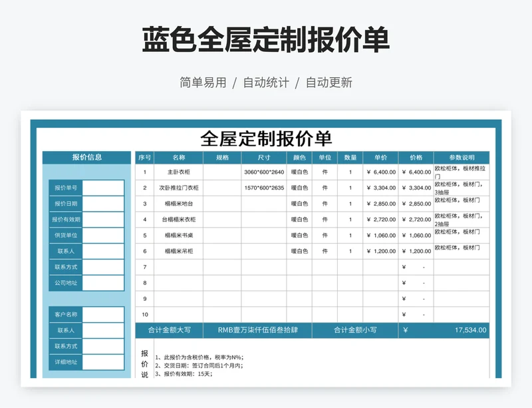Select the 数量 column header
This screenshot has width=532, height=408.
(350, 158)
